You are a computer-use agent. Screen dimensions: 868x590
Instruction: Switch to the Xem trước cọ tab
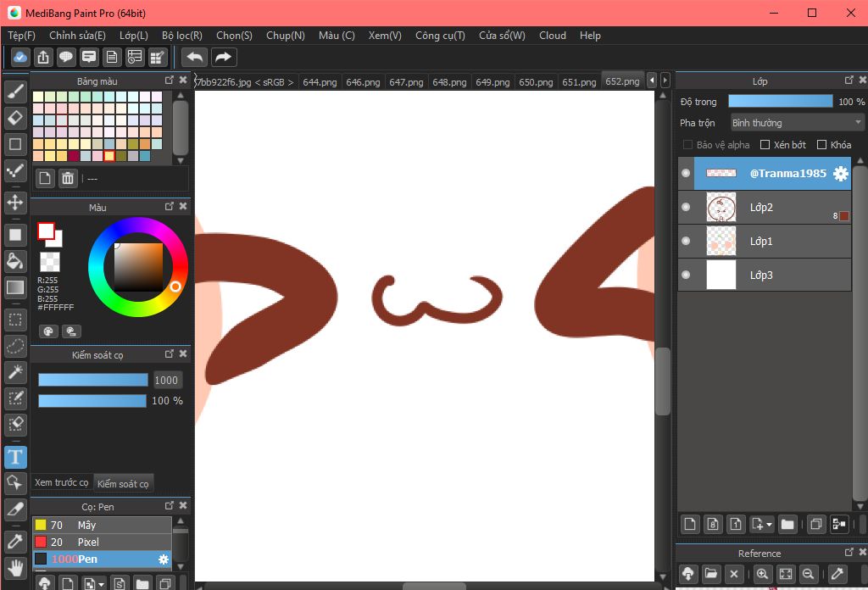(61, 482)
